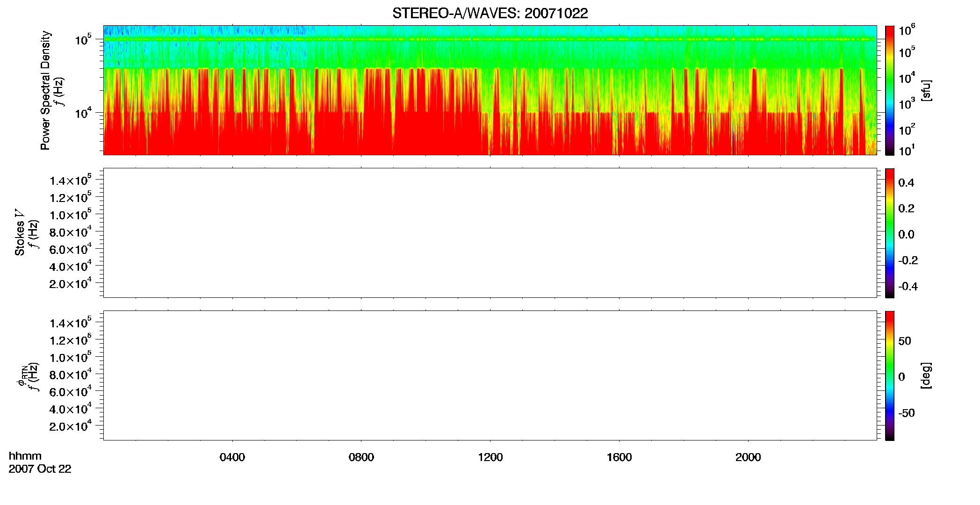Click the 2.0×10^4 tick of phi RTN panel
Screen dimensions: 980x505
click(71, 426)
